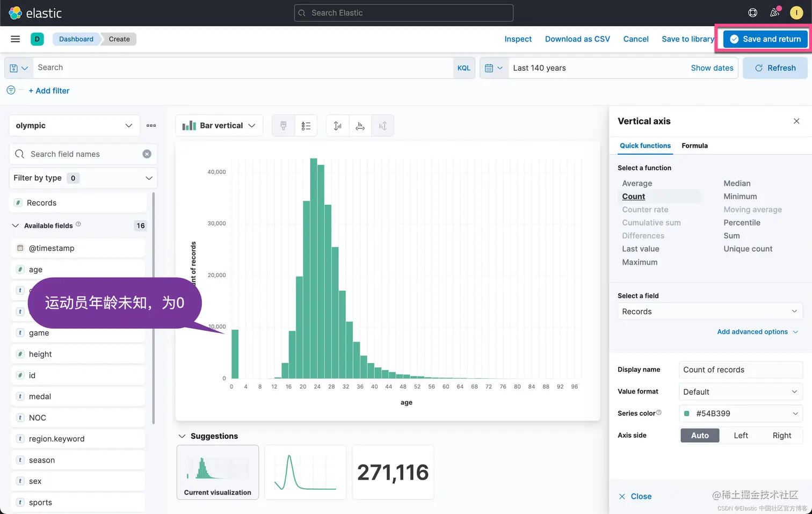Click the Search Elastic field

[404, 13]
